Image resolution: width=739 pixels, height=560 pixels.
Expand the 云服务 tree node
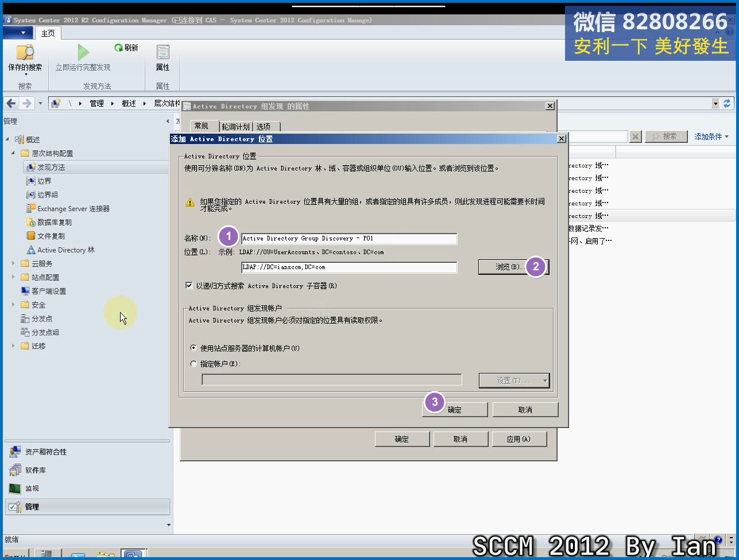pyautogui.click(x=13, y=263)
